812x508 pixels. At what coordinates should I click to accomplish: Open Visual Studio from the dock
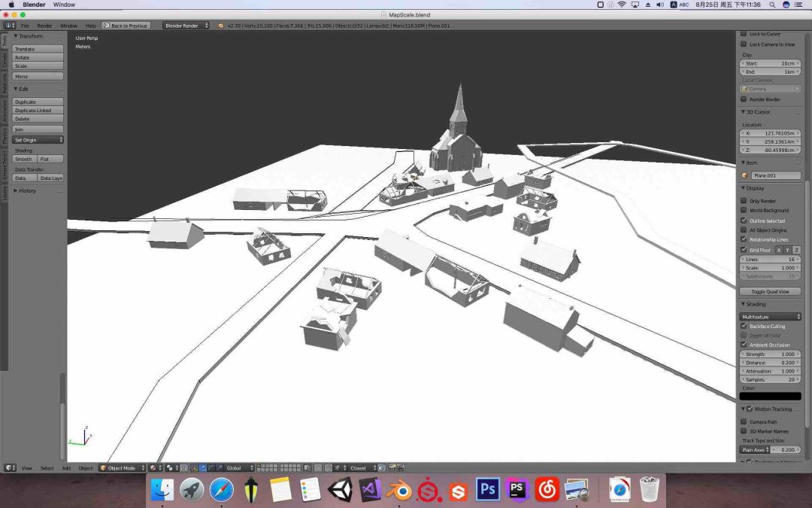coord(369,490)
